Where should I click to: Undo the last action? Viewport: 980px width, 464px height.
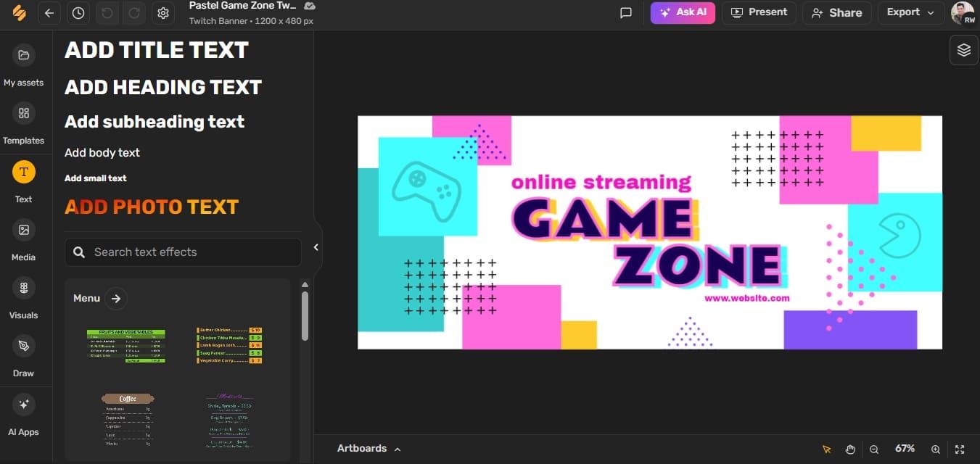tap(107, 13)
